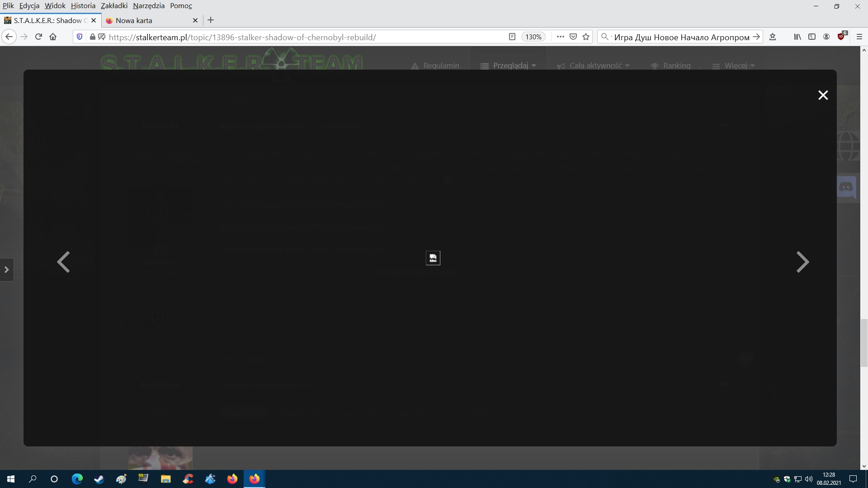Expand the left side panel arrow
Image resolution: width=868 pixels, height=488 pixels.
(x=7, y=270)
